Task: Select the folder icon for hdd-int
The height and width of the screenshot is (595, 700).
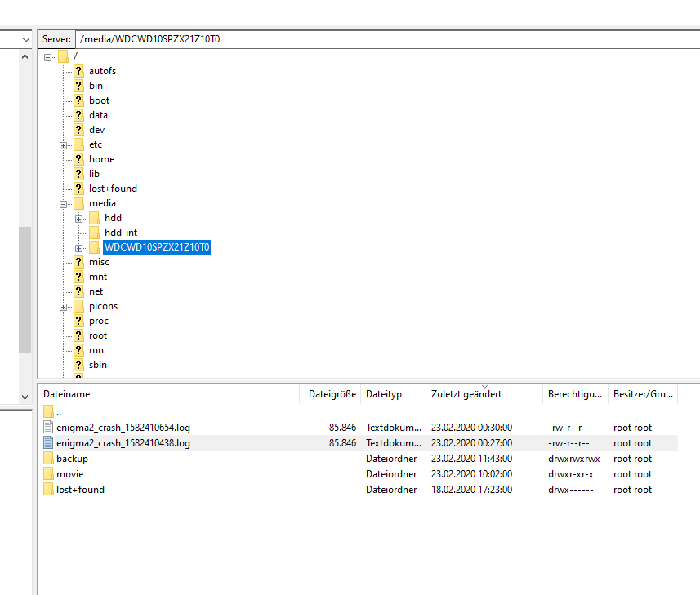Action: point(94,233)
